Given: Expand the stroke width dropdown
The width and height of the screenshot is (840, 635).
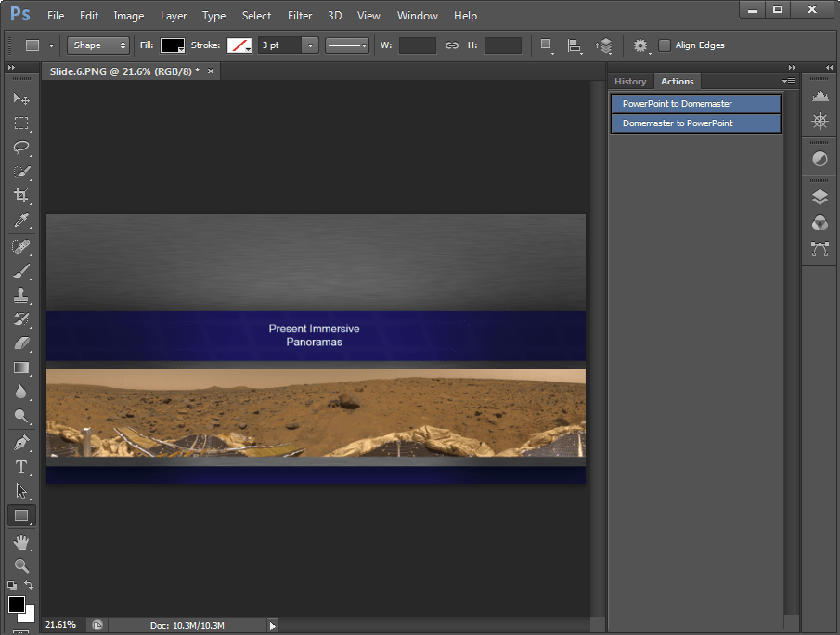Looking at the screenshot, I should click(310, 45).
